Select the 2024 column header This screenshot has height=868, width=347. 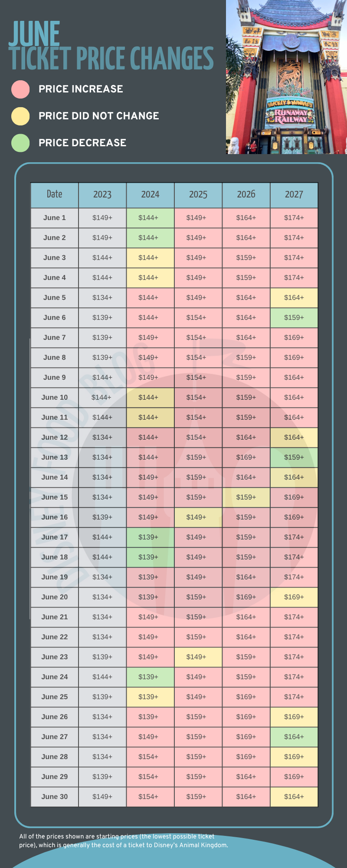click(x=150, y=195)
